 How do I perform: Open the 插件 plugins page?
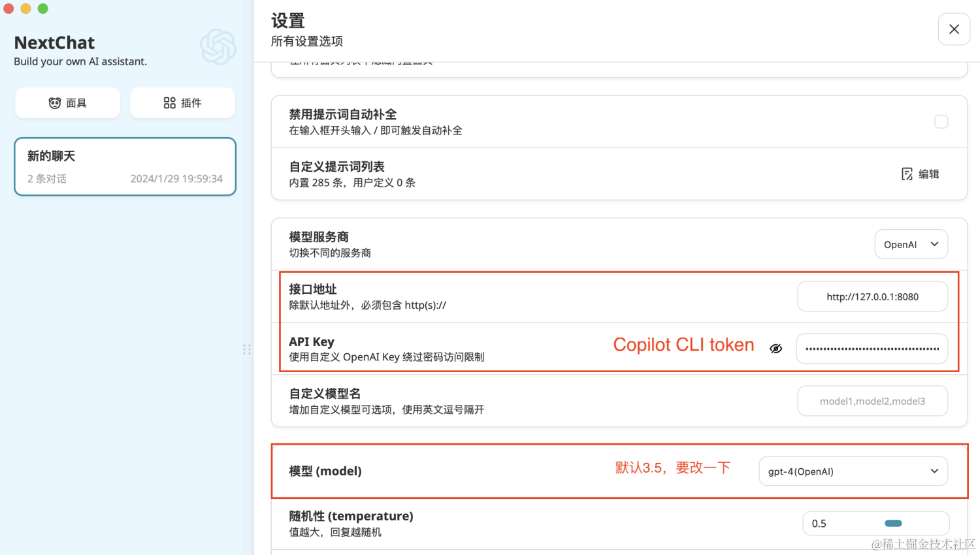tap(182, 103)
